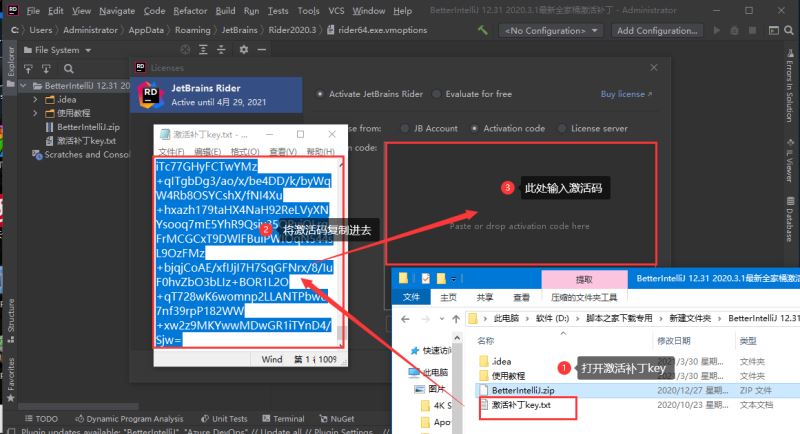
Task: Select Evaluate for free radio button
Action: pos(436,94)
